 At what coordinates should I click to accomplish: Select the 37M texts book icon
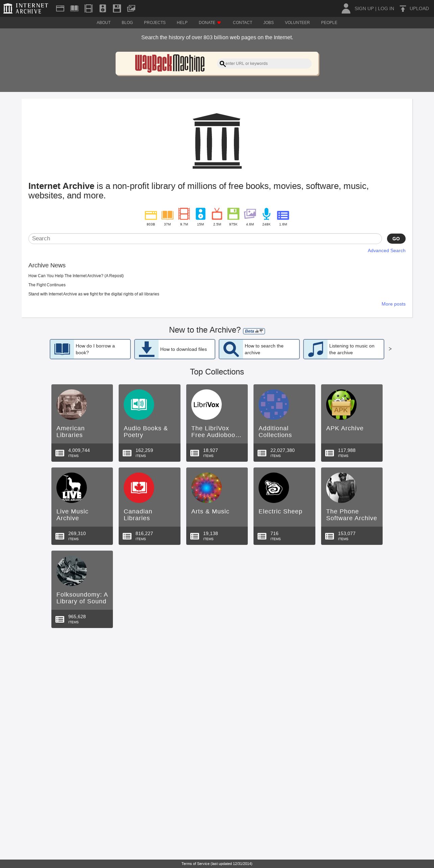[167, 215]
